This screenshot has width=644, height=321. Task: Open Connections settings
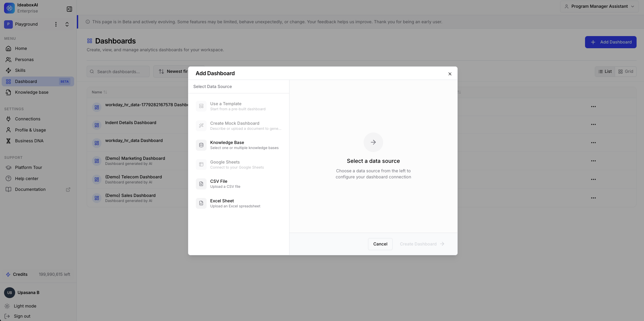[38, 119]
